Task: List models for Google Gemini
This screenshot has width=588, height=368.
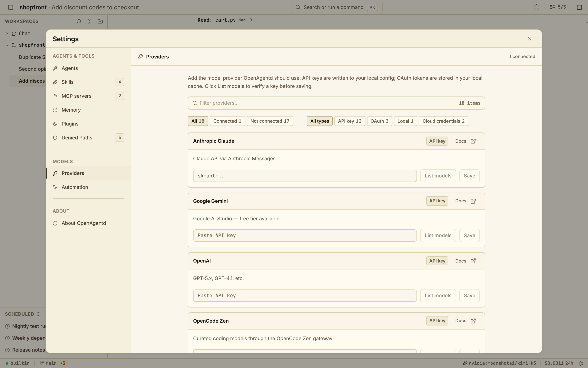Action: point(438,235)
